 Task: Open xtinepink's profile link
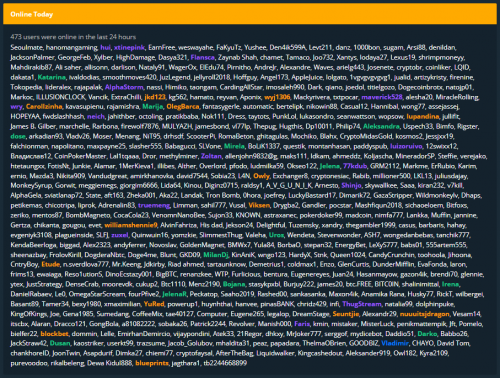(129, 47)
